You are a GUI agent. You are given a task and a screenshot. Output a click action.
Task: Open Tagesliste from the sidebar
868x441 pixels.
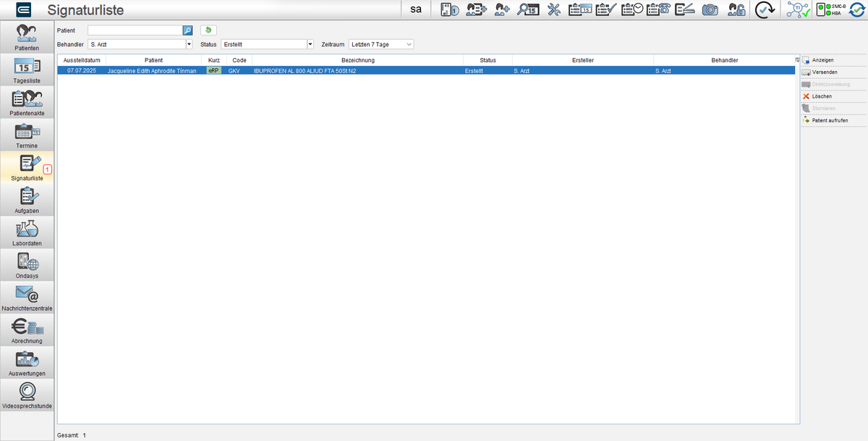[27, 70]
